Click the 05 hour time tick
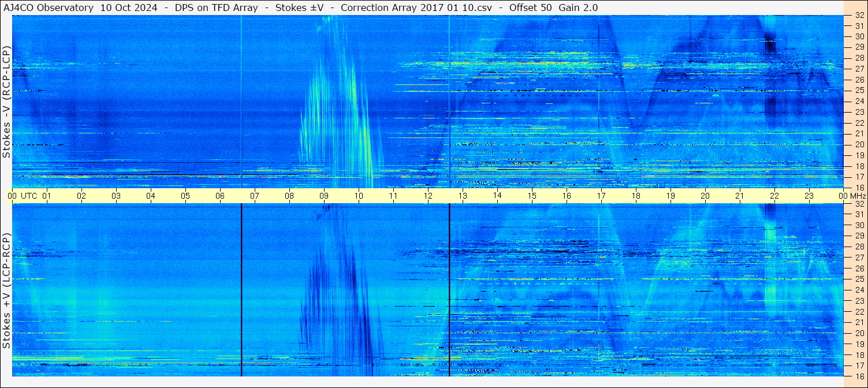This screenshot has height=388, width=868. [x=185, y=196]
